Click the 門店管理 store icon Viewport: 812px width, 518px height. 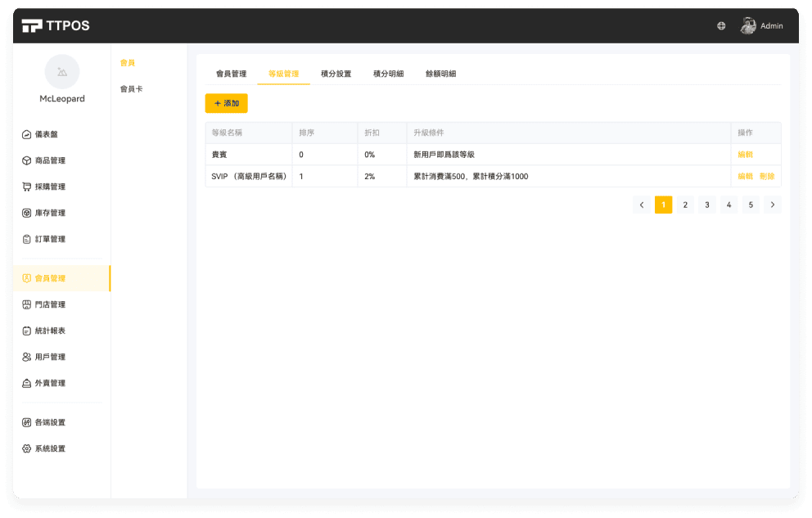point(27,304)
